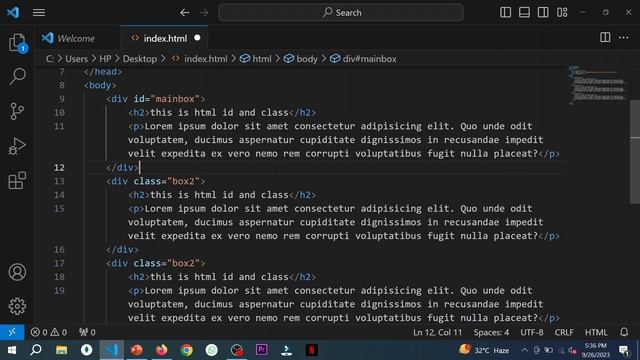Image resolution: width=640 pixels, height=360 pixels.
Task: Open the Extensions view
Action: click(x=17, y=180)
